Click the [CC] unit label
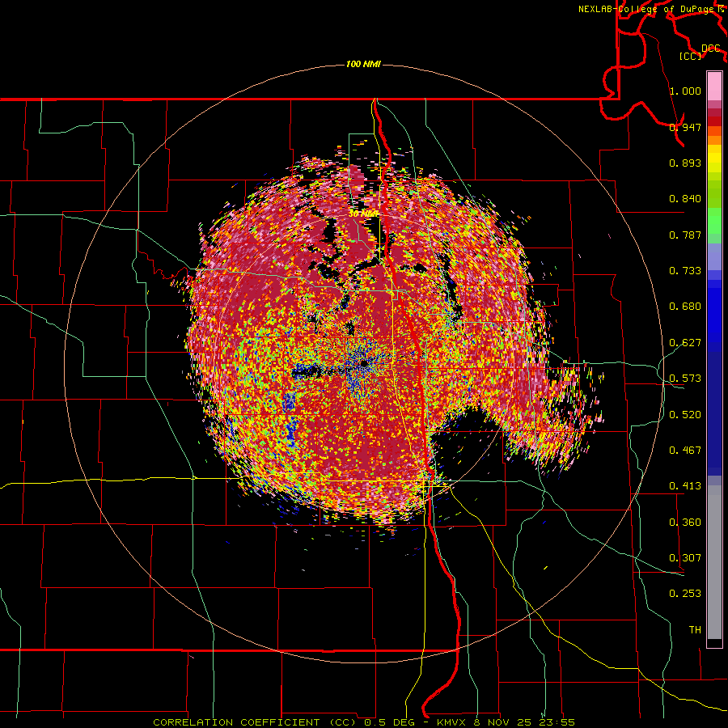This screenshot has height=728, width=728. click(691, 56)
